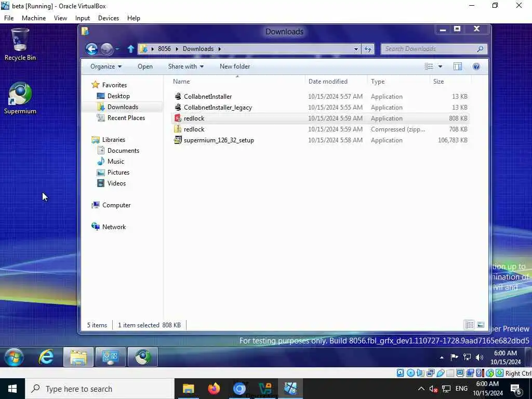Open the Recycle Bin desktop icon

20,45
